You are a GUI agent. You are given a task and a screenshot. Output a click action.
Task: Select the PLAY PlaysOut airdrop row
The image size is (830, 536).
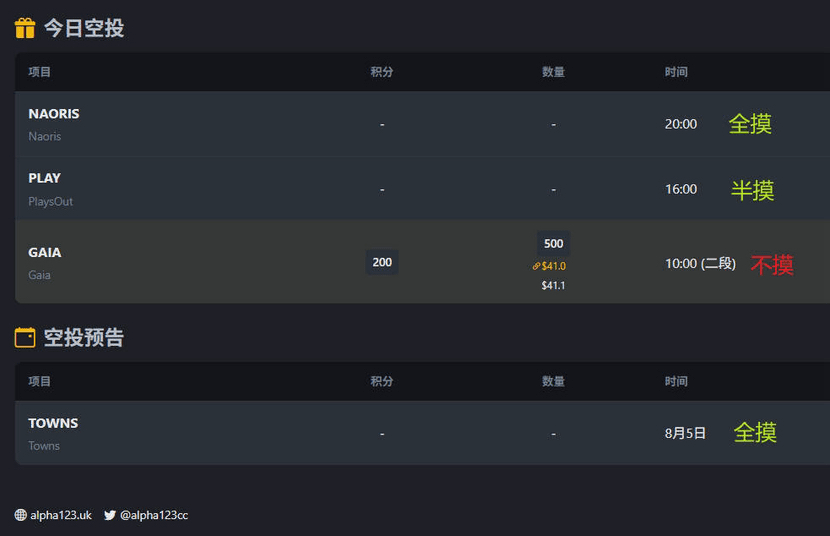(x=422, y=188)
